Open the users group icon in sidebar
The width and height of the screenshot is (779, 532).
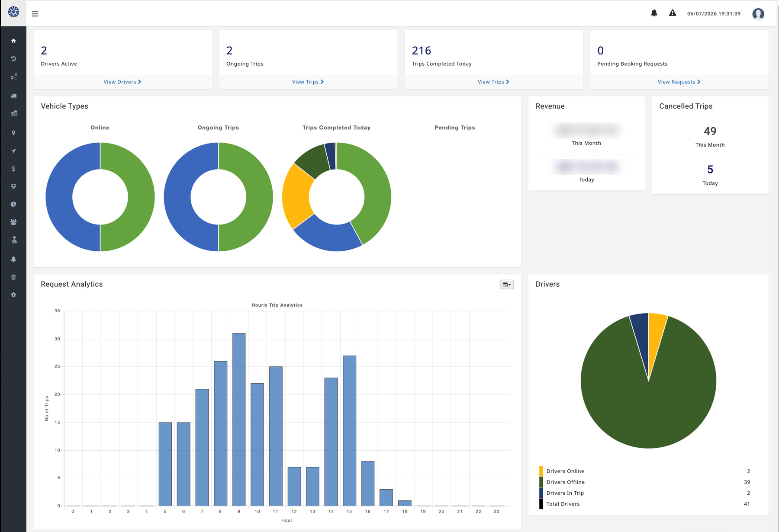[x=13, y=222]
